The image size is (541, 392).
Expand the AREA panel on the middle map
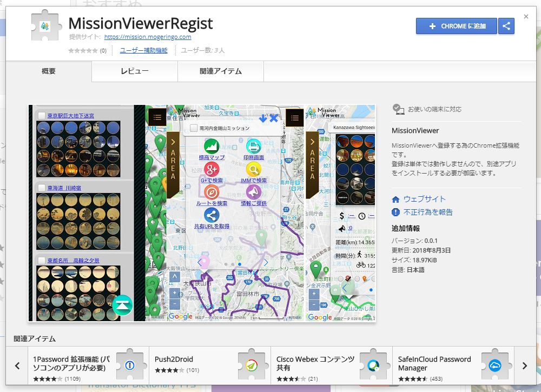(173, 164)
